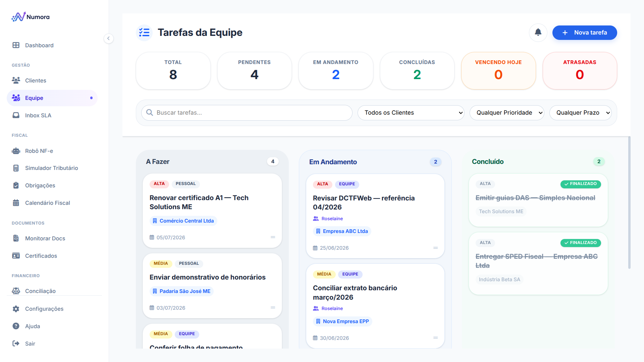644x362 pixels.
Task: Click the Simulador Tributário calculator icon
Action: (x=16, y=168)
